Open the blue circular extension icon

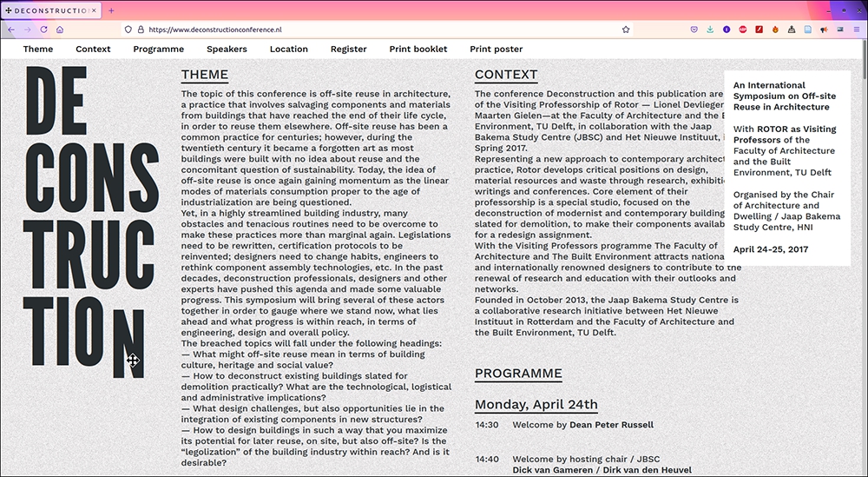(x=727, y=30)
